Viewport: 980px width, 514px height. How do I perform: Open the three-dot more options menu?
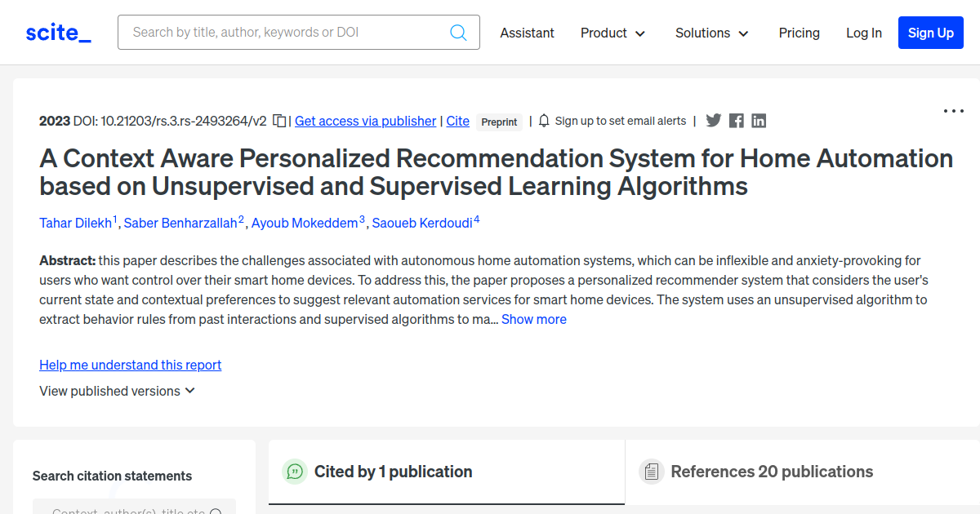[x=954, y=111]
